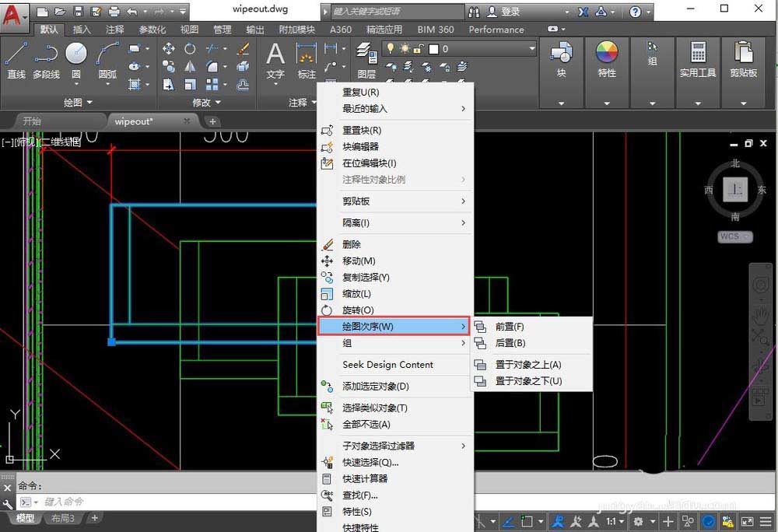The height and width of the screenshot is (532, 778).
Task: Toggle the layer lock icon
Action: click(x=419, y=48)
